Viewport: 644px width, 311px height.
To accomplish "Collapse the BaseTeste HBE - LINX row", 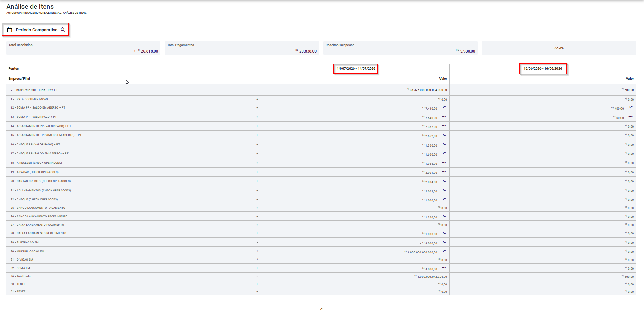I will (x=12, y=90).
